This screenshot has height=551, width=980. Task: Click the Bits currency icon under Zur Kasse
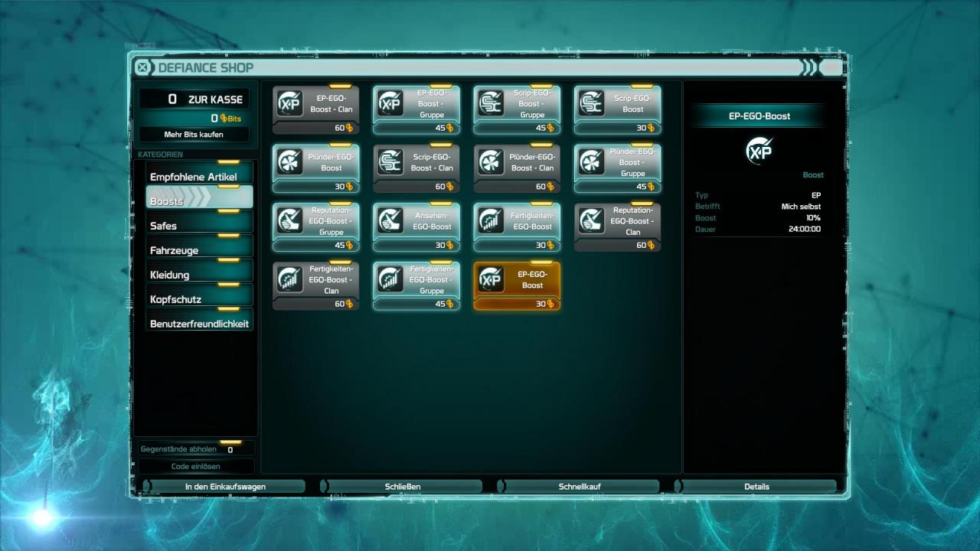click(x=224, y=119)
